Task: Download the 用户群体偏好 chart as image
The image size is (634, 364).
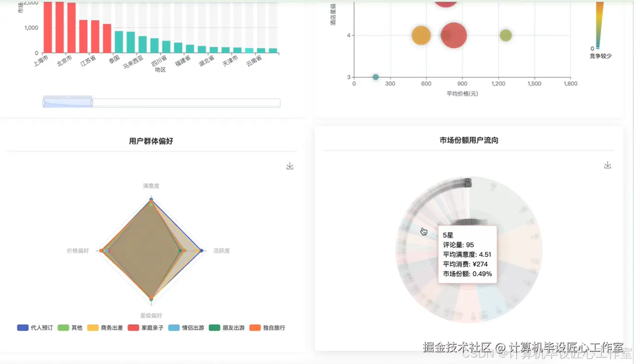Action: pyautogui.click(x=290, y=165)
